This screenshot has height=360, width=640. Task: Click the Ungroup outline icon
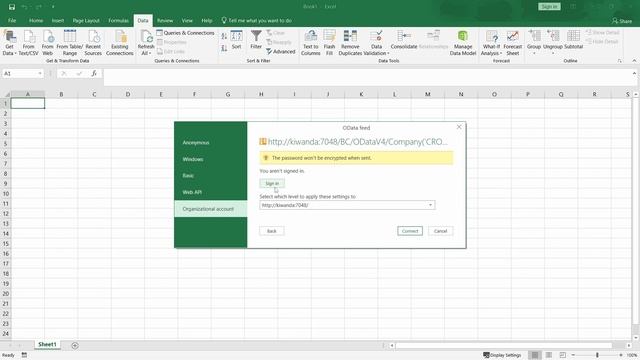pyautogui.click(x=553, y=36)
